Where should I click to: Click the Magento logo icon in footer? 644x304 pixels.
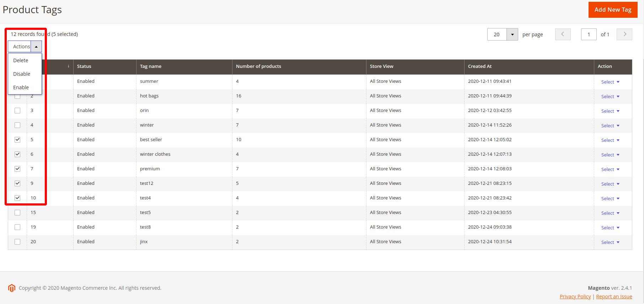pos(12,288)
